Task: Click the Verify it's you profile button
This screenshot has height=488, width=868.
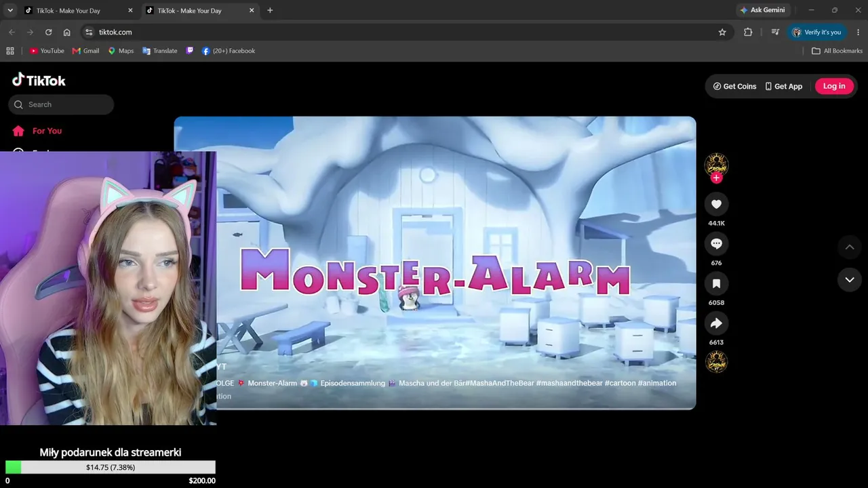Action: (816, 32)
